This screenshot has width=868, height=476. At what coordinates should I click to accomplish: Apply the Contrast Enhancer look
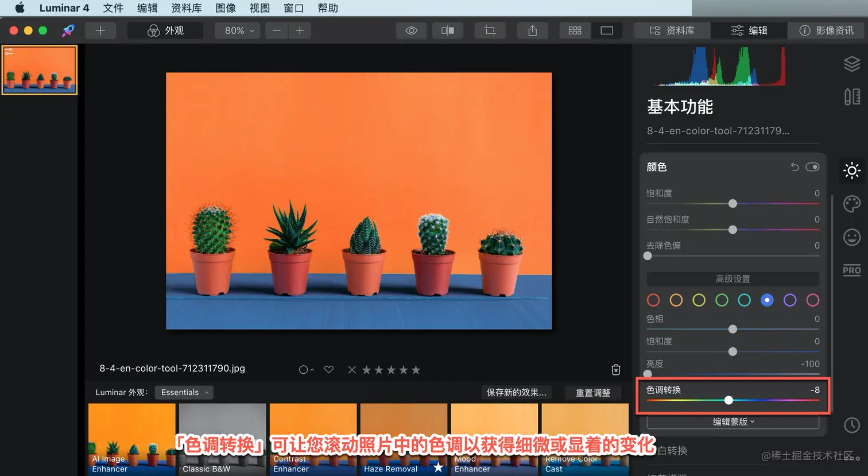(313, 439)
